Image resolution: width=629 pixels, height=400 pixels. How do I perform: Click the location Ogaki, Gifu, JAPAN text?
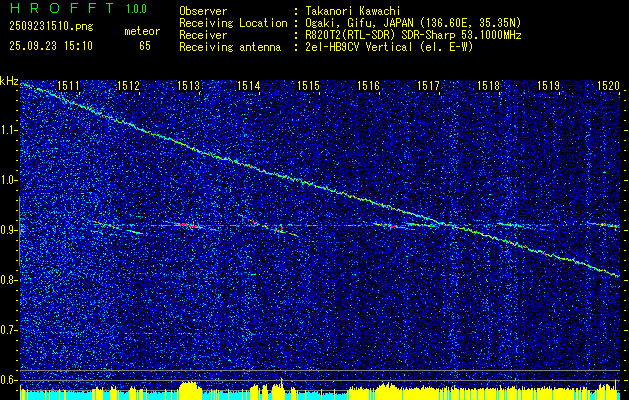[413, 23]
